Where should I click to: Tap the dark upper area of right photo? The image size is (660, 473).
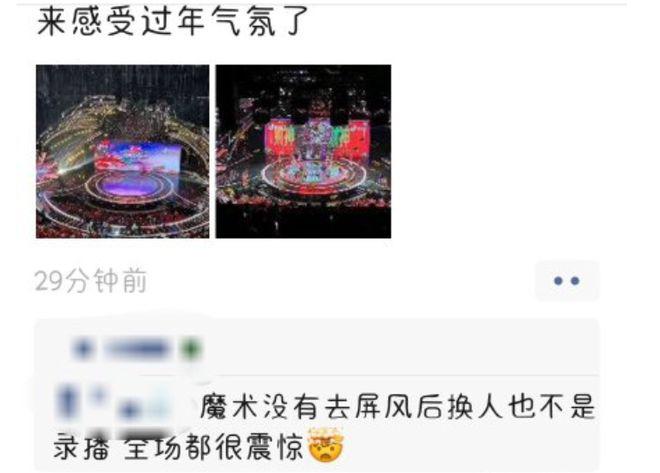coord(303,86)
